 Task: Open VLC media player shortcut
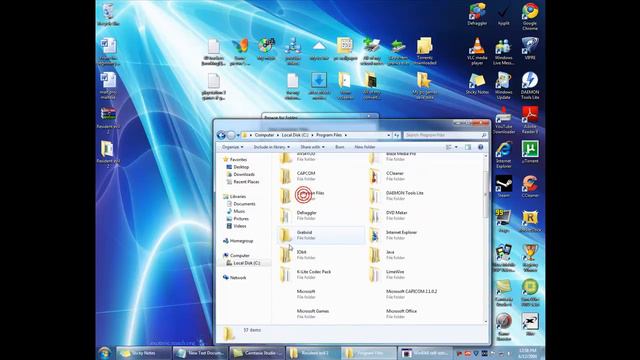coord(477,51)
